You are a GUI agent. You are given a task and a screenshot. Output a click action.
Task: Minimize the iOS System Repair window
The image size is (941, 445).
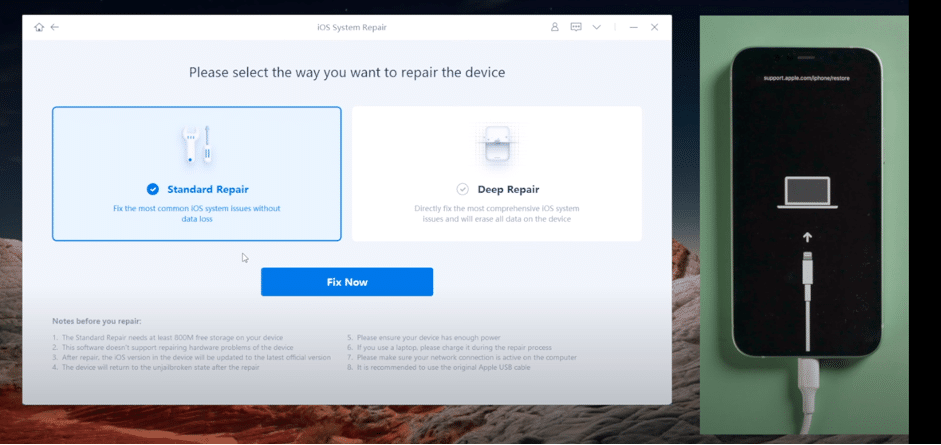tap(634, 27)
